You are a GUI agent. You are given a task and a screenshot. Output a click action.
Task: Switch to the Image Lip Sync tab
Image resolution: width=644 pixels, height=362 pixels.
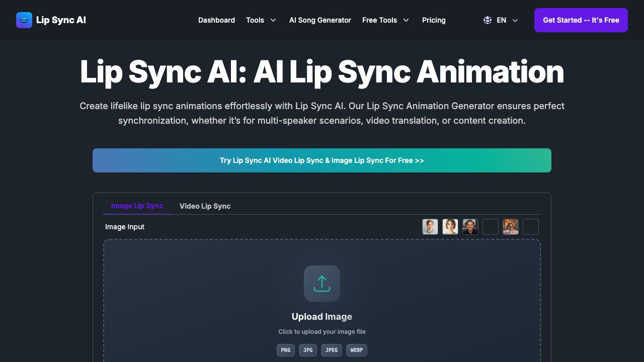pos(137,206)
